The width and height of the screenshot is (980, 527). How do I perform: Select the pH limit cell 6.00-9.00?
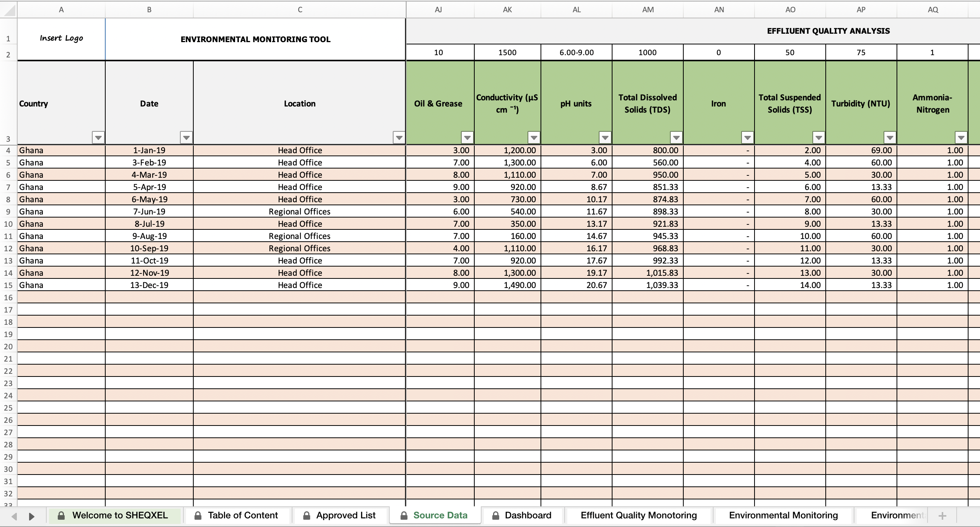577,52
